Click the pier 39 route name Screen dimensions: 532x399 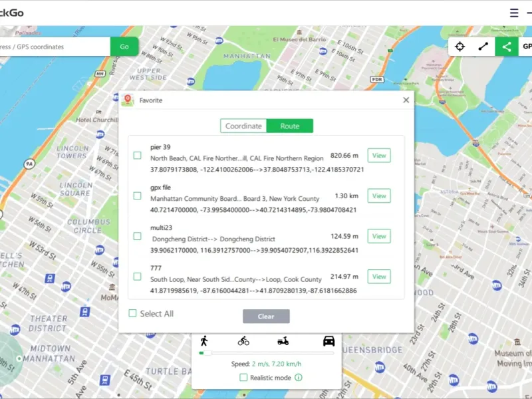[160, 147]
